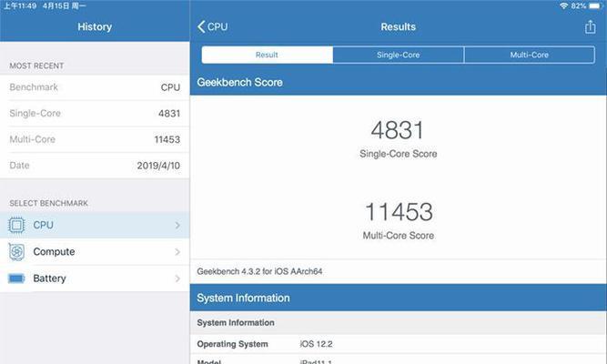The image size is (607, 364).
Task: Click the Date 2019/4/10 row
Action: click(95, 166)
